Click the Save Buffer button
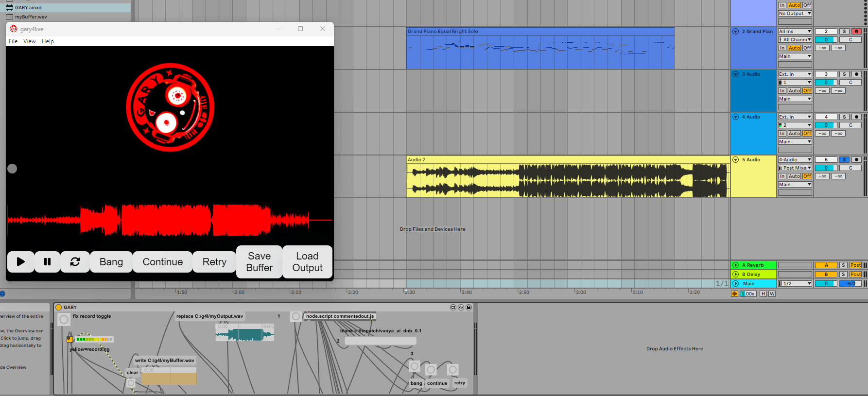The height and width of the screenshot is (396, 868). (x=259, y=262)
